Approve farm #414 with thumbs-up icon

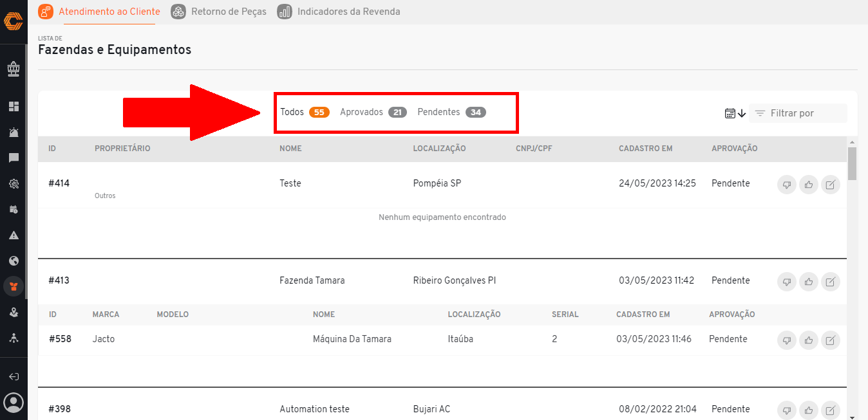[x=809, y=185]
